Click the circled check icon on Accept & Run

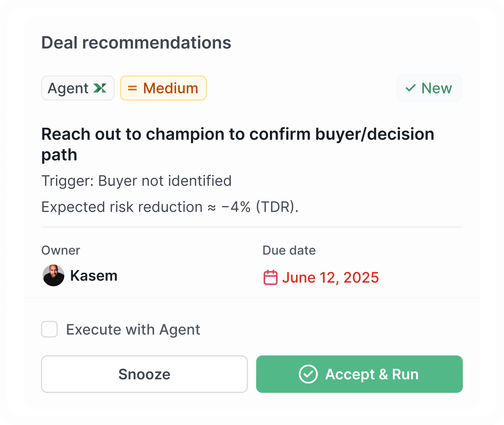coord(308,374)
